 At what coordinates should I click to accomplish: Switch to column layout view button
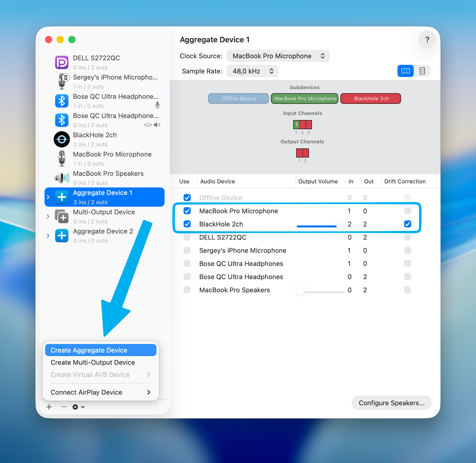pos(406,71)
